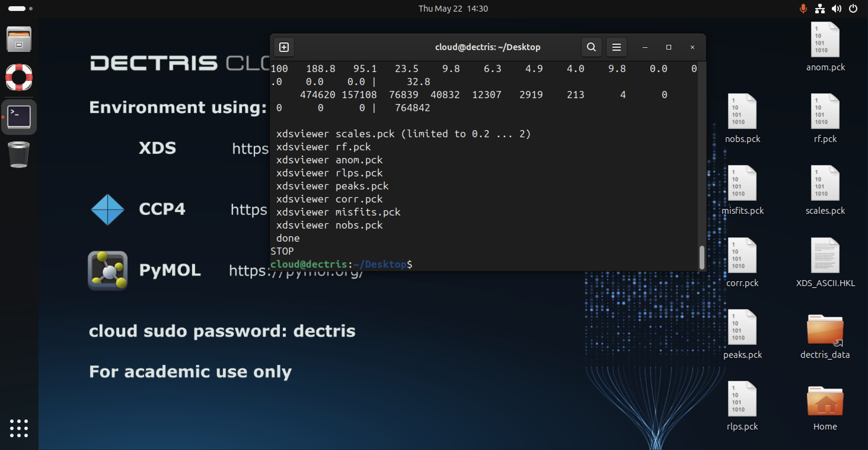Click the microphone indicator icon
This screenshot has height=450, width=868.
pyautogui.click(x=803, y=9)
